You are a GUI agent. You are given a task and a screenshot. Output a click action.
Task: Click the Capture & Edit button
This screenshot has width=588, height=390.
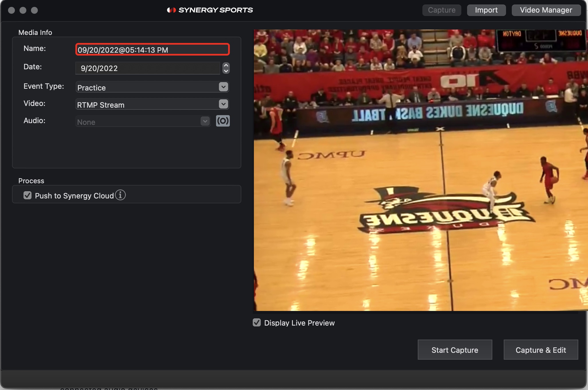(541, 350)
